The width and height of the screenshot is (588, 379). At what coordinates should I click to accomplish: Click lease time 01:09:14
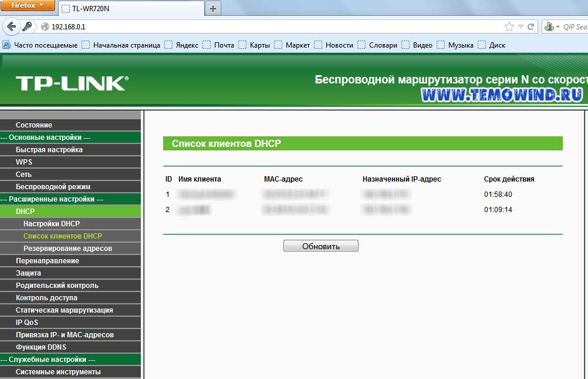click(x=498, y=210)
